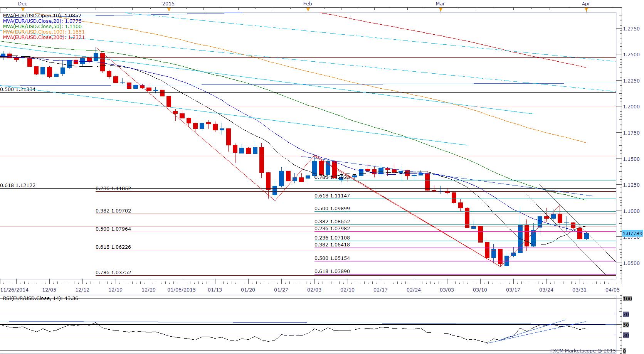Click the 1.0500 price axis value
Screen dimensions: 644x354
click(631, 263)
